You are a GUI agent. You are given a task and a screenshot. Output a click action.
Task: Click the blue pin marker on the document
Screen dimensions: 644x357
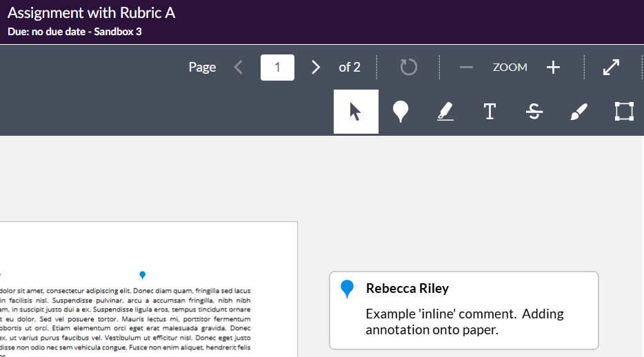pos(143,275)
